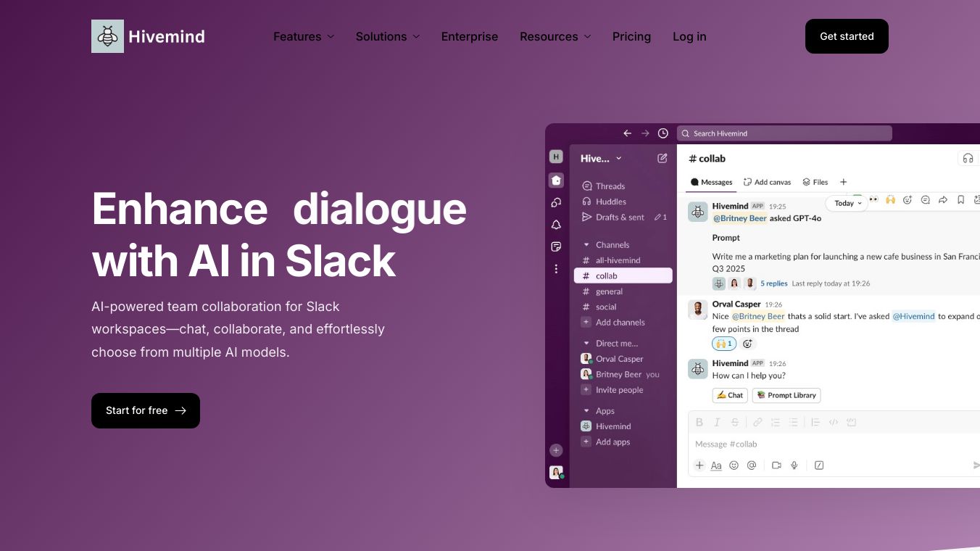This screenshot has height=551, width=980.
Task: Click the italic formatting icon
Action: click(x=717, y=422)
